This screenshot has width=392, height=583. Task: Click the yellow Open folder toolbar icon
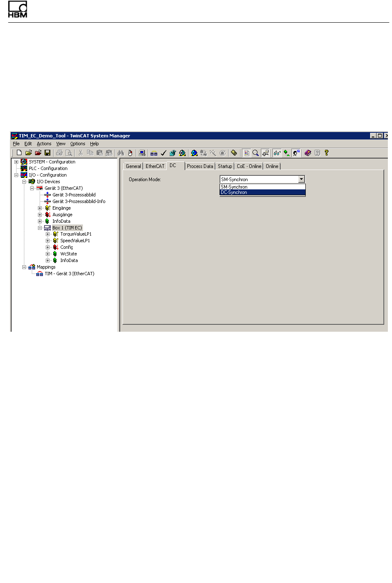(28, 153)
